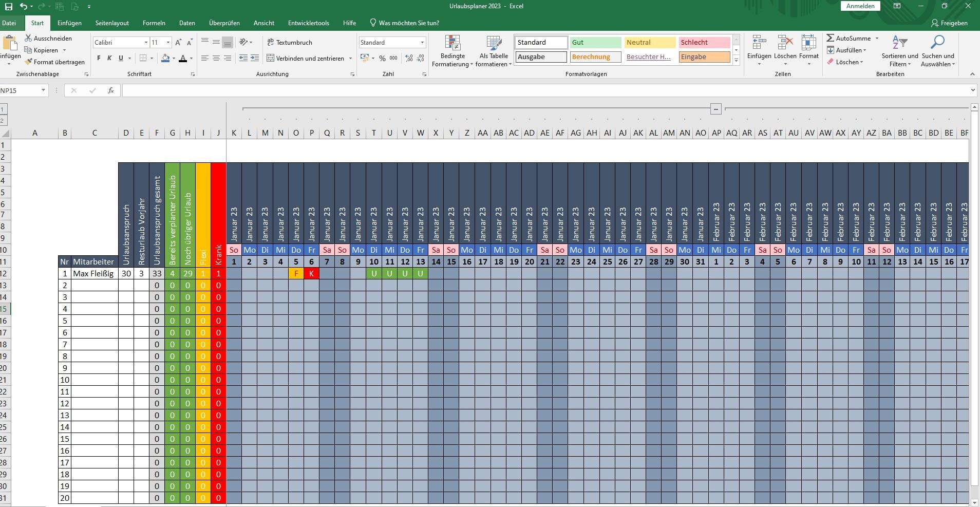
Task: Apply percent style icon
Action: pos(382,58)
